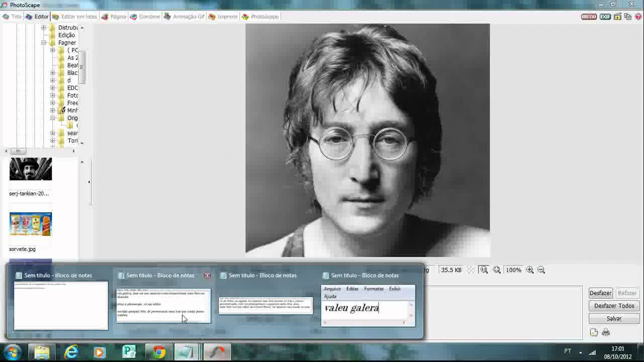Collapse the left panel splitter arrow
The height and width of the screenshot is (362, 644).
89,182
